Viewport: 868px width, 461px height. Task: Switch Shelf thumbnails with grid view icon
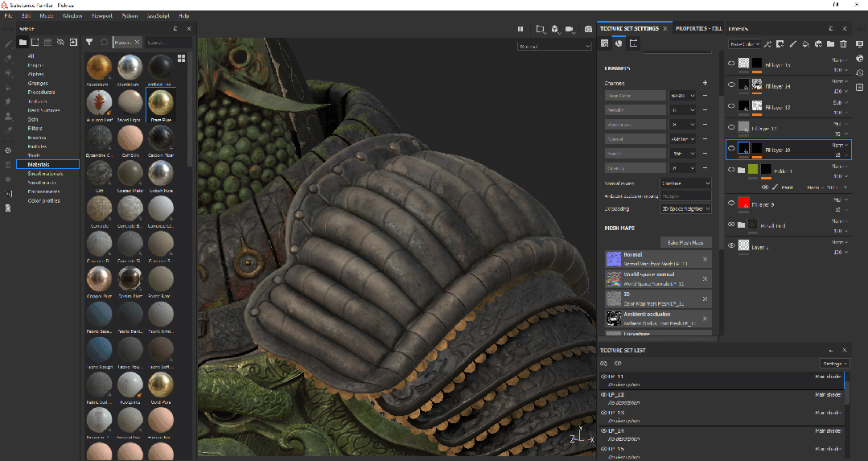[x=182, y=58]
